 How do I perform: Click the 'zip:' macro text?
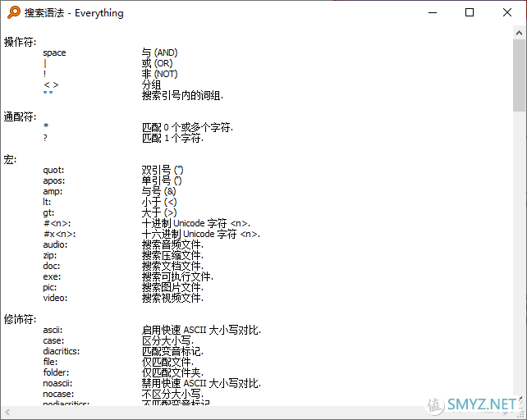click(x=50, y=255)
